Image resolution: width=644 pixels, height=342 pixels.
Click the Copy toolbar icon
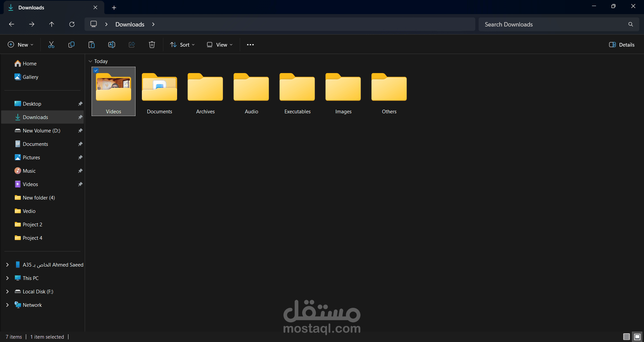tap(71, 44)
